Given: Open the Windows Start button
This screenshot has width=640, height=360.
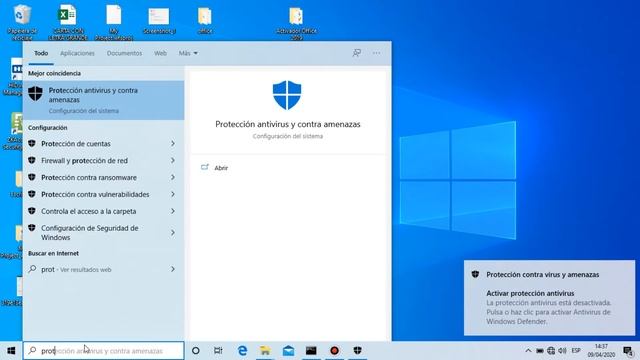Looking at the screenshot, I should [x=11, y=351].
